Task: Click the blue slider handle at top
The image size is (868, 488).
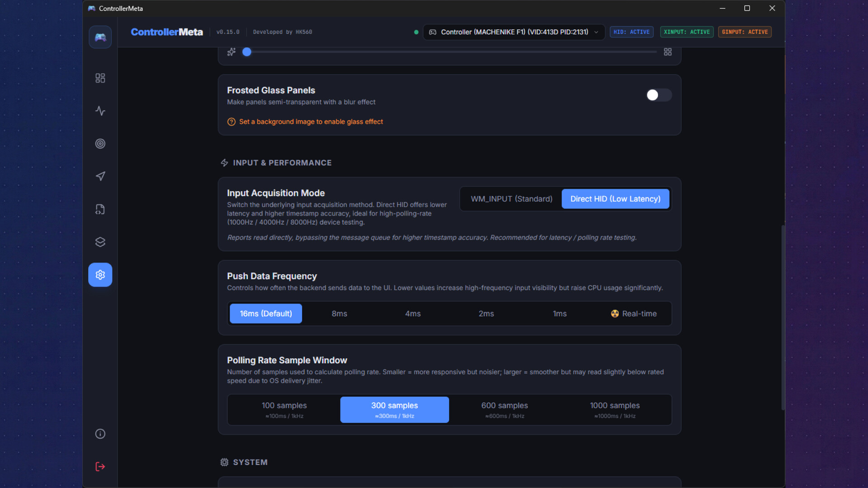Action: pyautogui.click(x=246, y=52)
